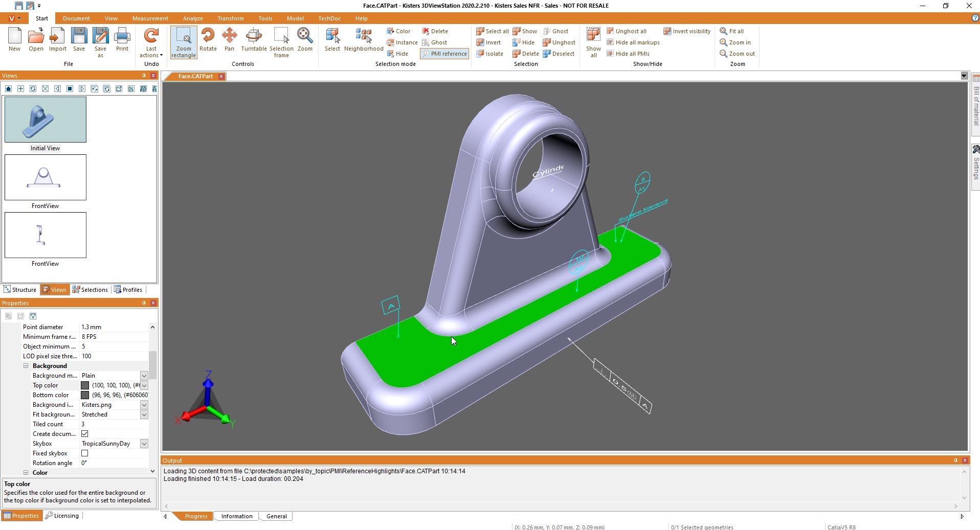The image size is (980, 530).
Task: Choose the Selection frame tool
Action: 281,42
